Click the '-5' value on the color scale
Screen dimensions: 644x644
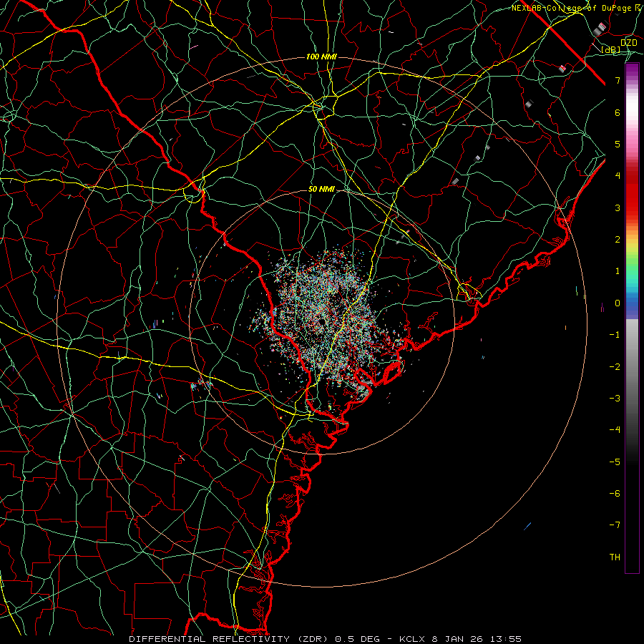point(615,462)
